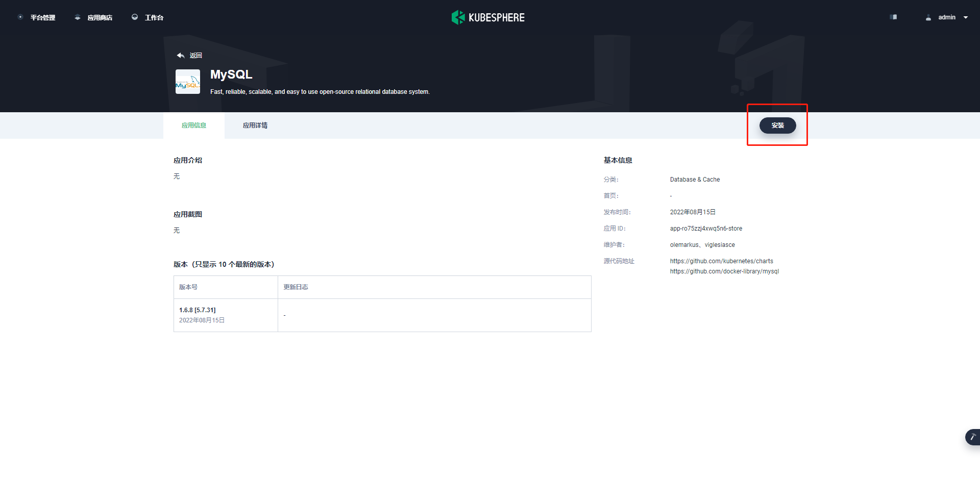Click the 应用截图 section heading
Viewport: 980px width, 478px height.
[188, 214]
